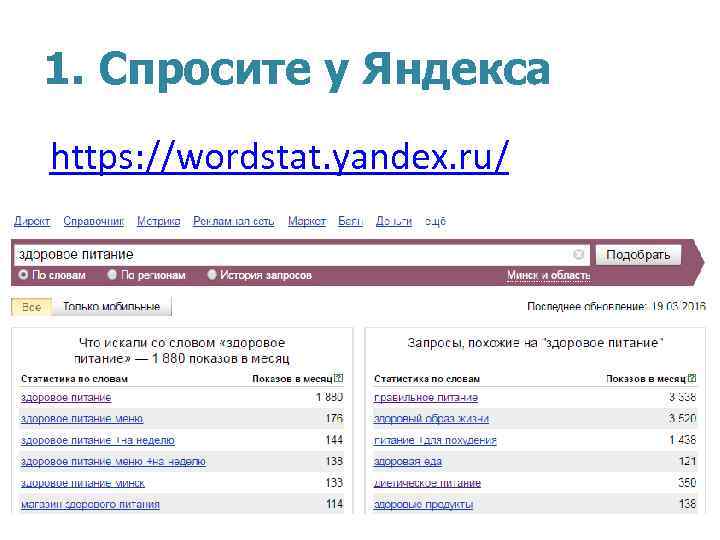This screenshot has height=540, width=720.
Task: Open the здоровая еда link
Action: click(408, 461)
